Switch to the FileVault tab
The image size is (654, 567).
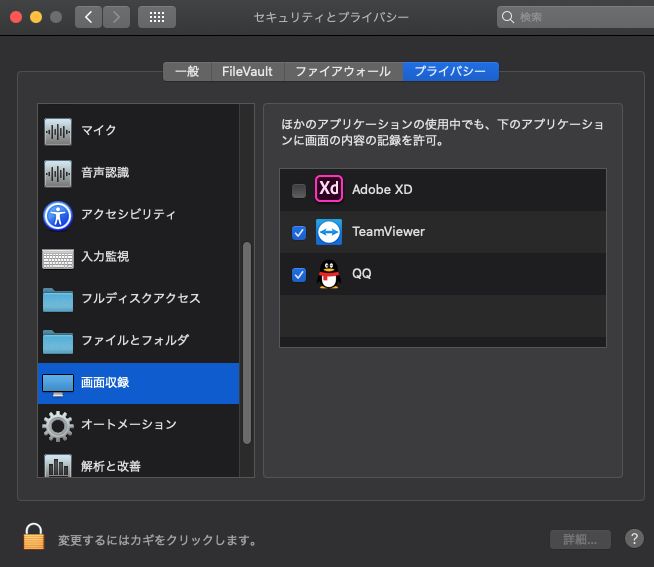(x=248, y=71)
